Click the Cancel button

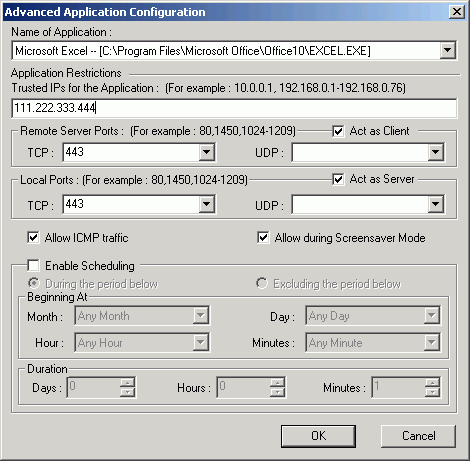point(418,436)
